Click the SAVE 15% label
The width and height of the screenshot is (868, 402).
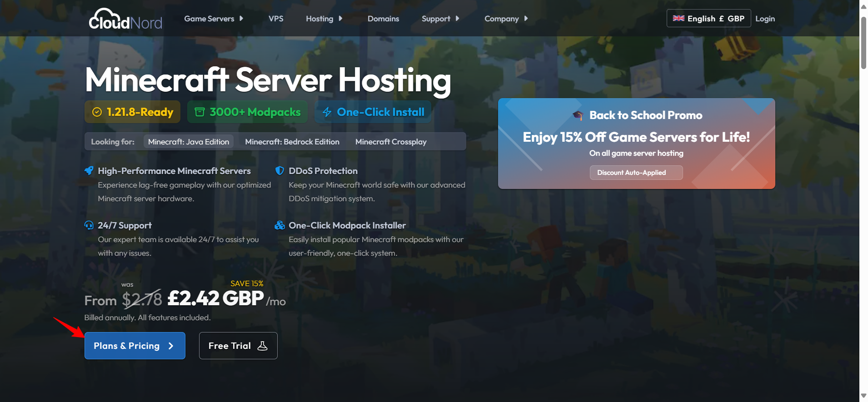pos(247,283)
